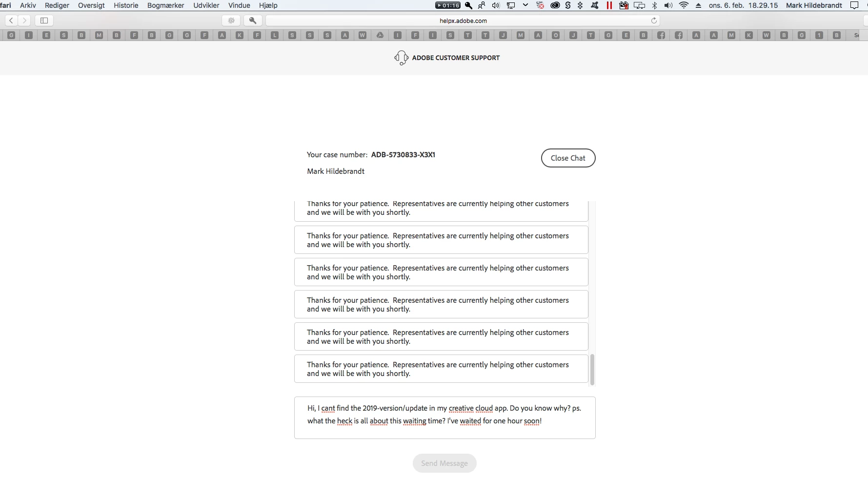
Task: Open the dual-displays mirroring menu bar icon
Action: 639,5
